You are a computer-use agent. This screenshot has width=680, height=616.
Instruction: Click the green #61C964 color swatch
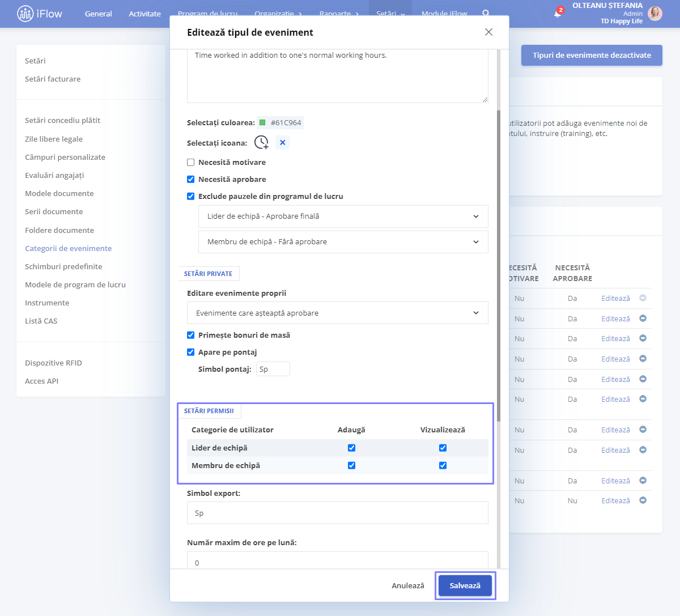(x=262, y=122)
